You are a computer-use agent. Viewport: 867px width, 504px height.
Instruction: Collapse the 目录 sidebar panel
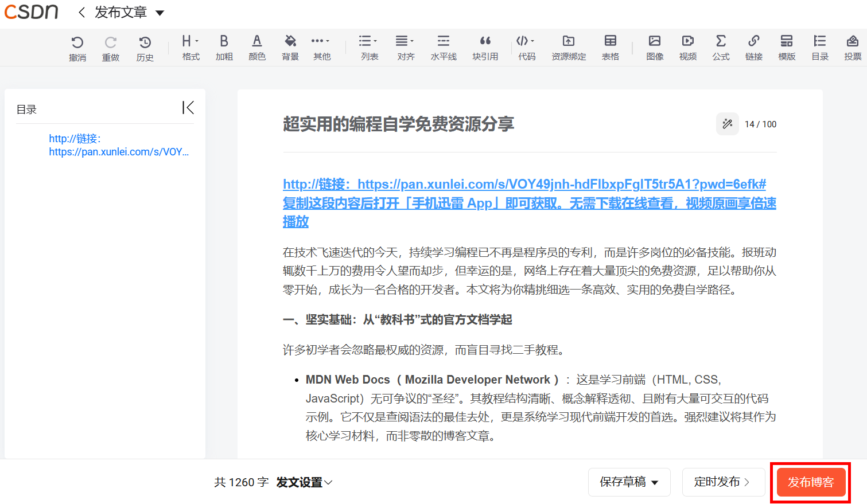(188, 108)
